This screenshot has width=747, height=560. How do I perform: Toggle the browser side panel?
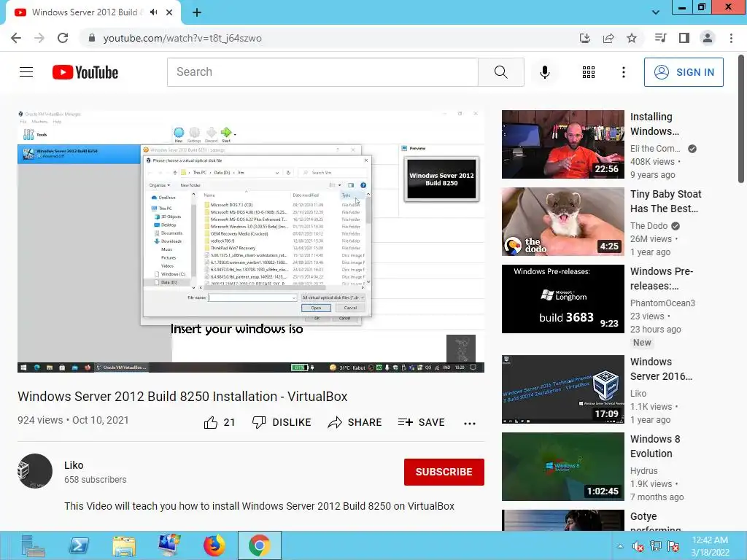684,38
